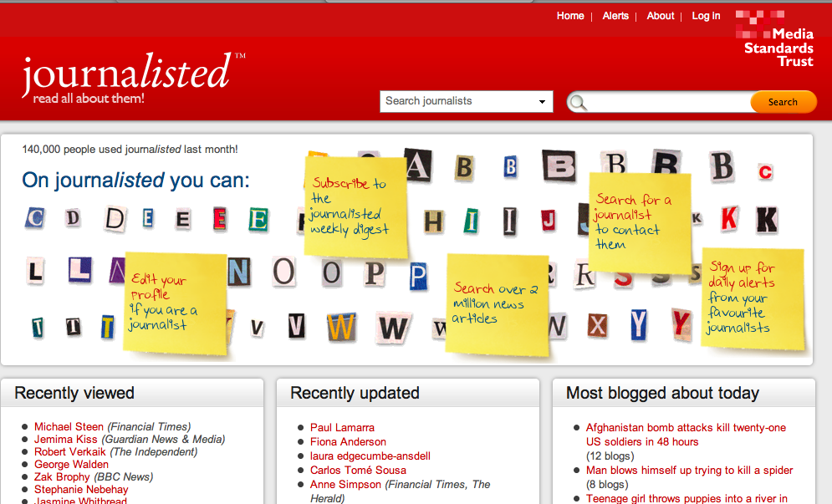The image size is (832, 504).
Task: Open Michael Steen's profile
Action: [x=69, y=426]
